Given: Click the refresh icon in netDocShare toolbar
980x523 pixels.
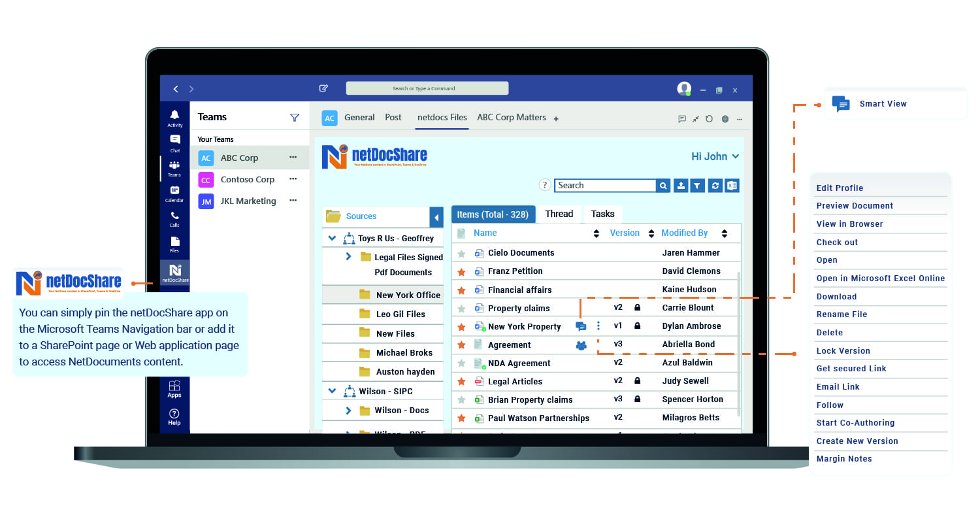Looking at the screenshot, I should [715, 186].
